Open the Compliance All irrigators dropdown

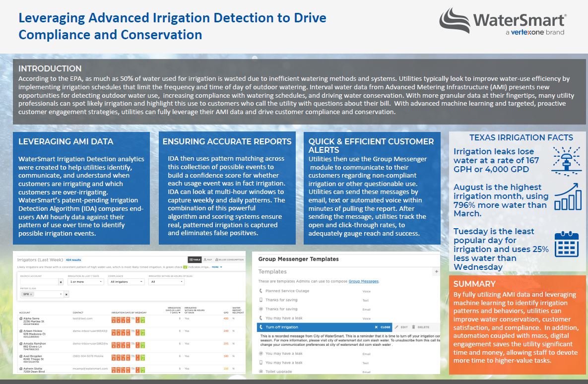coord(126,282)
